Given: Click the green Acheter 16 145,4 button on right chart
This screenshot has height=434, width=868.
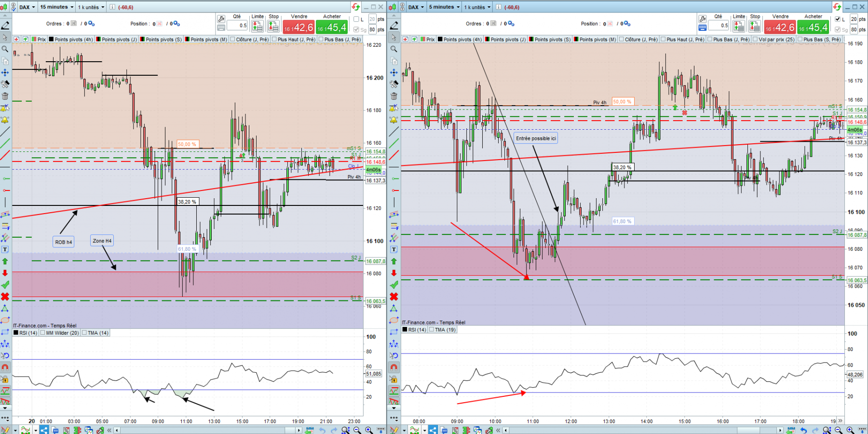Looking at the screenshot, I should point(813,27).
